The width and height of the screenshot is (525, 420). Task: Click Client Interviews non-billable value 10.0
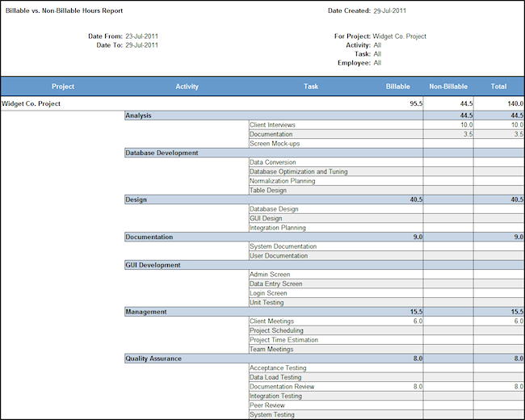pyautogui.click(x=466, y=125)
